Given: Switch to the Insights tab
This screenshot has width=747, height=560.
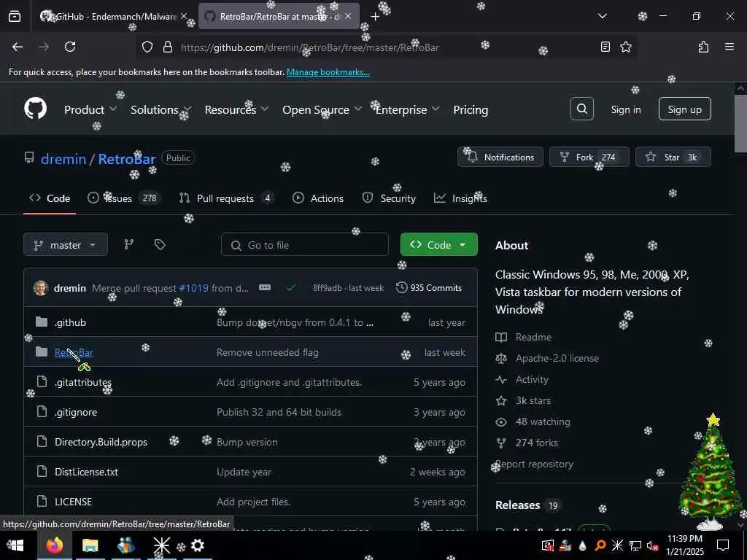Looking at the screenshot, I should 460,198.
